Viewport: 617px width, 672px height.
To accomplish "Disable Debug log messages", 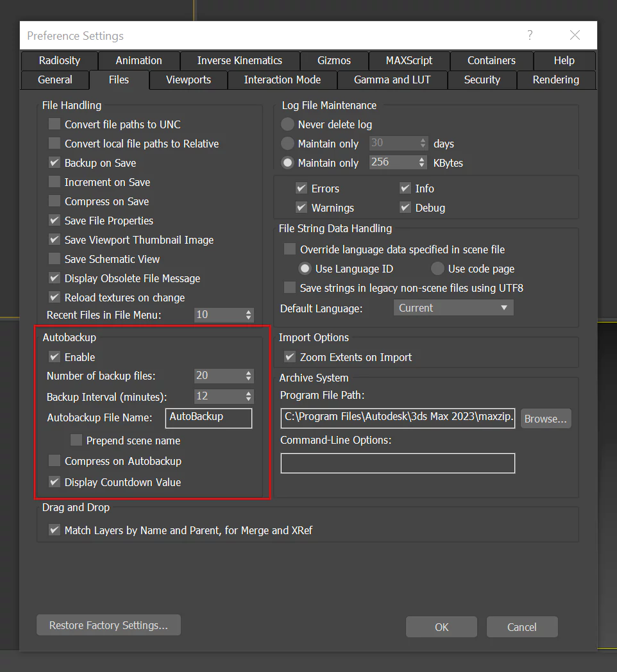I will coord(406,208).
